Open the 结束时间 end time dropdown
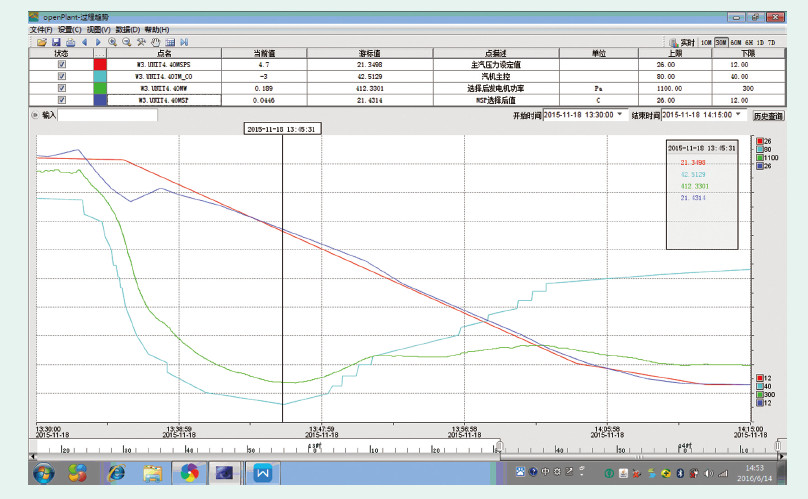808x499 pixels. tap(738, 115)
